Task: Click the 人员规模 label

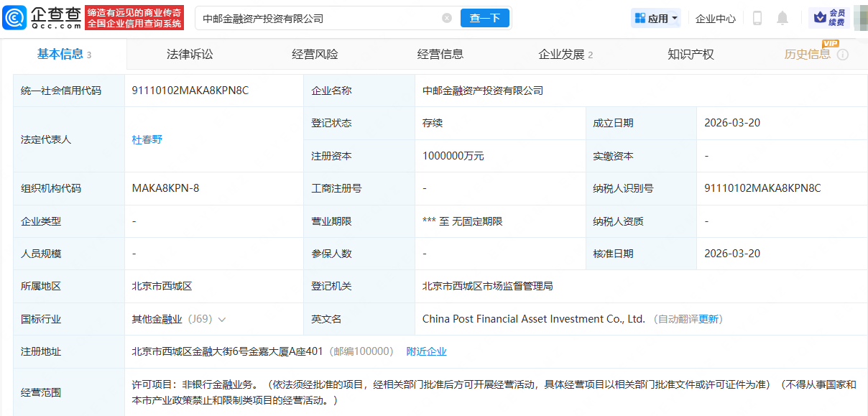Action: click(41, 254)
